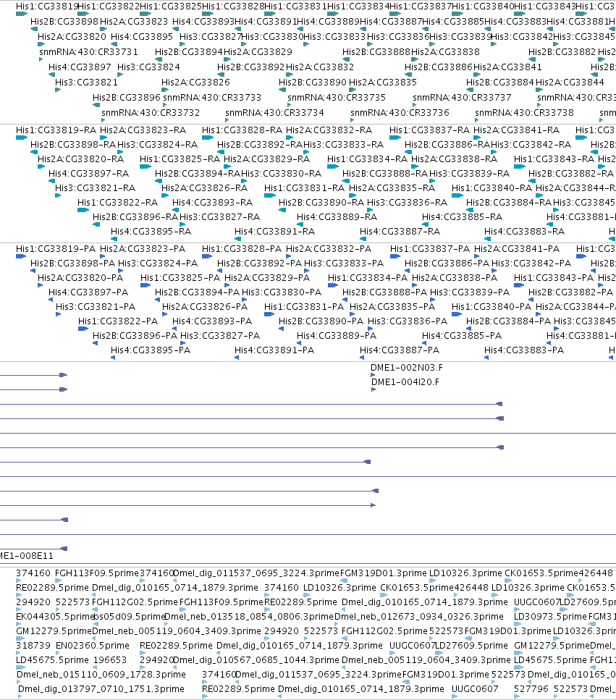Viewport: 616px width, 700px height.
Task: Click the His1:CG33819 gene arrow glyph in the top track
Action: pyautogui.click(x=22, y=14)
